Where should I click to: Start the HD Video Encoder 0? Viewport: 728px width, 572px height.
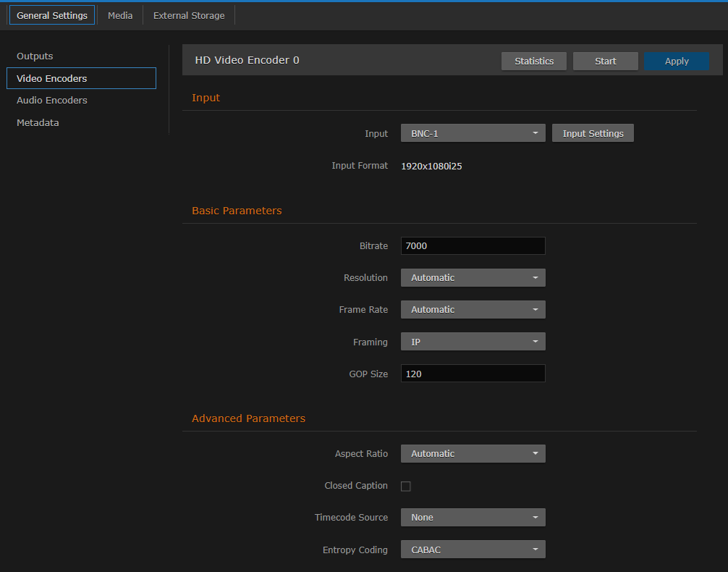pyautogui.click(x=605, y=61)
